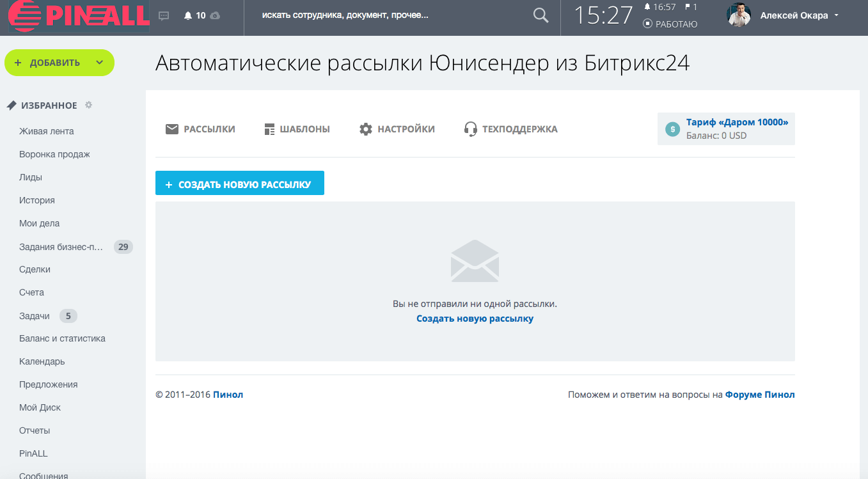
Task: Click the dollar coin tariff icon
Action: point(672,129)
